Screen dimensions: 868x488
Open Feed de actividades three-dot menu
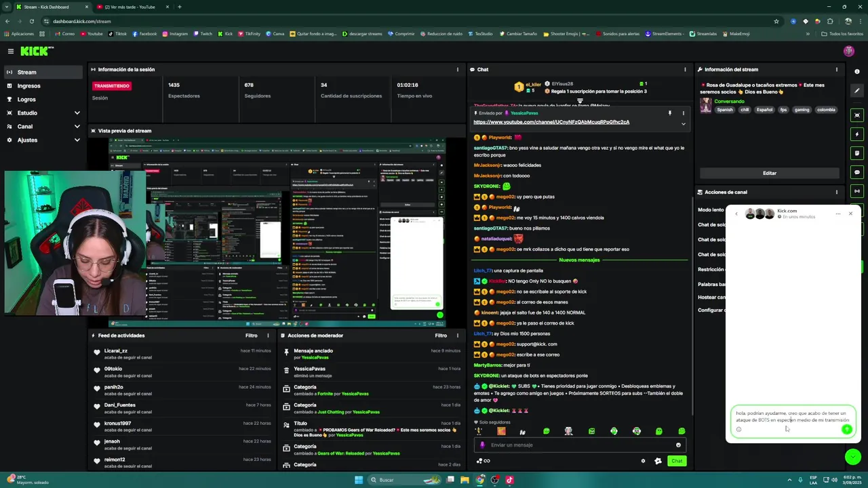(268, 335)
